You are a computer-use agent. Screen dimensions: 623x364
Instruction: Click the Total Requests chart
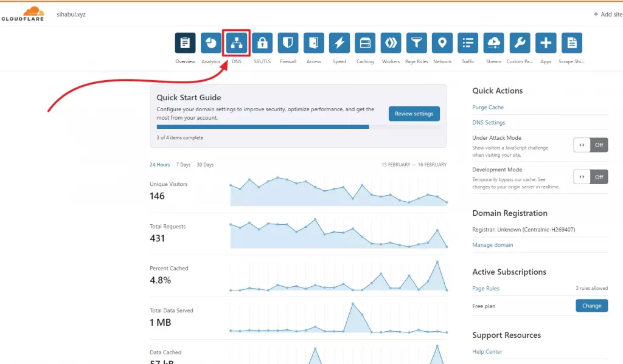click(338, 233)
